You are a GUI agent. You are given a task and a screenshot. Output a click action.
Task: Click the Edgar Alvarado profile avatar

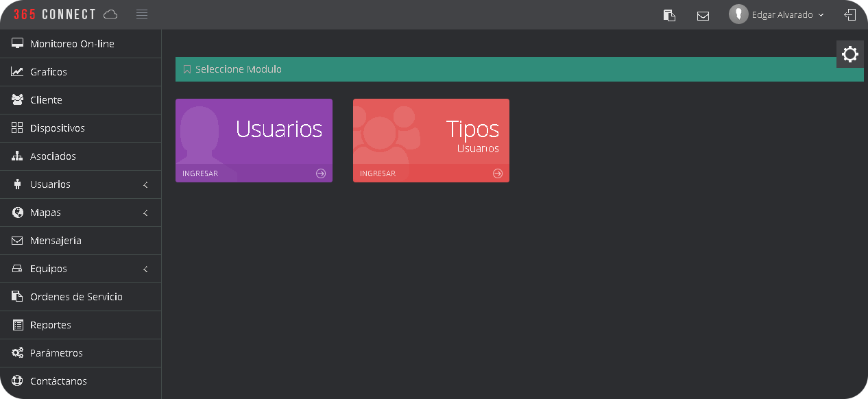coord(738,14)
